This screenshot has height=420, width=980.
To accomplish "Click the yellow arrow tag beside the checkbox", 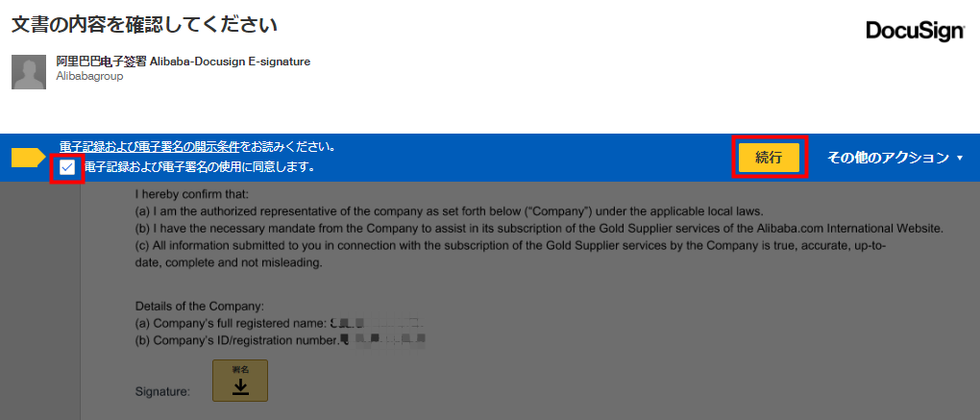I will tap(28, 158).
